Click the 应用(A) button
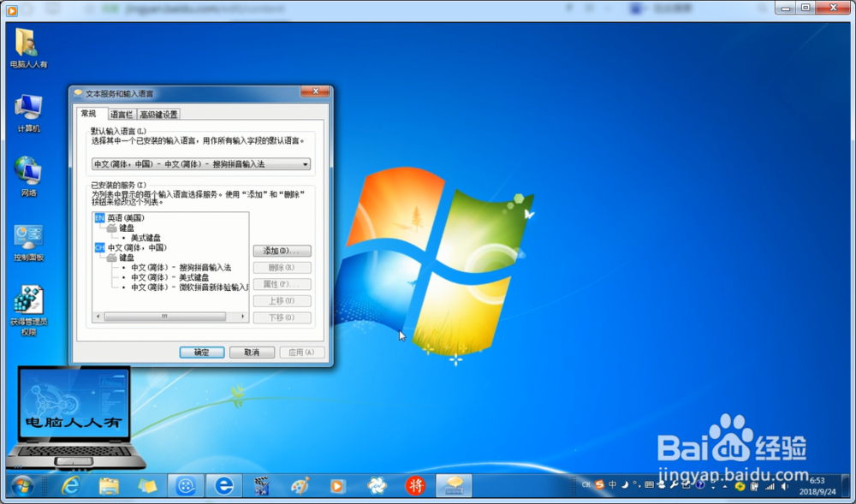This screenshot has height=504, width=856. [302, 353]
